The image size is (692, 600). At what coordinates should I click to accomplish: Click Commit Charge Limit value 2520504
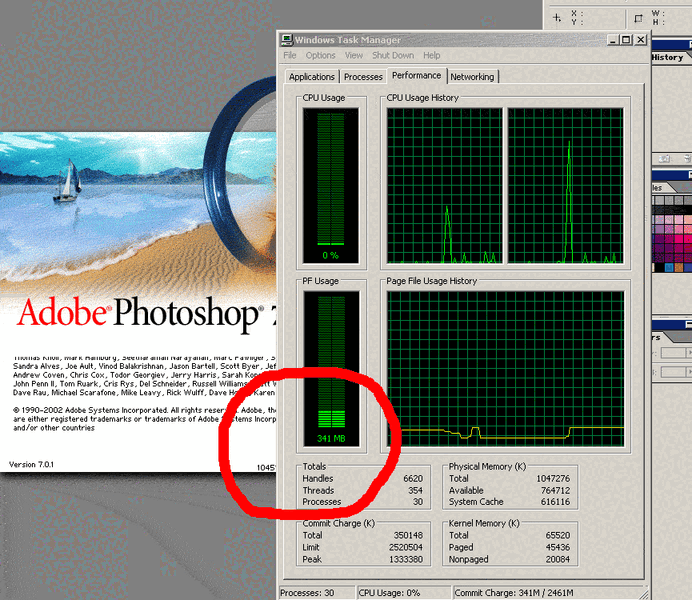click(406, 548)
